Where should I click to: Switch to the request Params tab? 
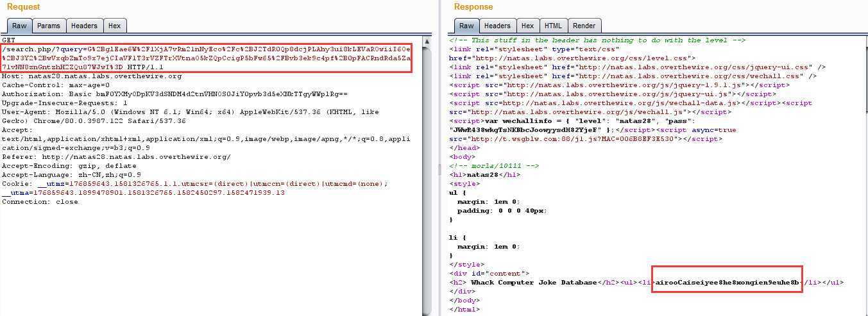click(48, 26)
